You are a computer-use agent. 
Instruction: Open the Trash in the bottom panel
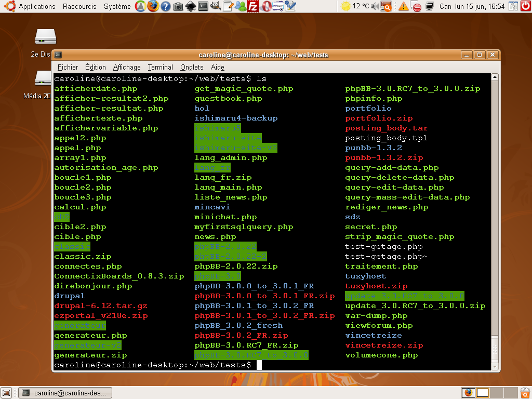526,393
